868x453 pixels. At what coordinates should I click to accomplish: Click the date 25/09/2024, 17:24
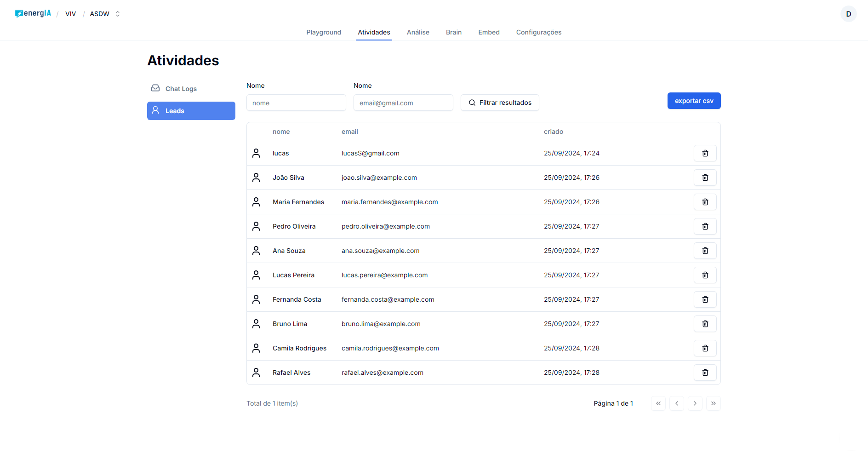[571, 153]
